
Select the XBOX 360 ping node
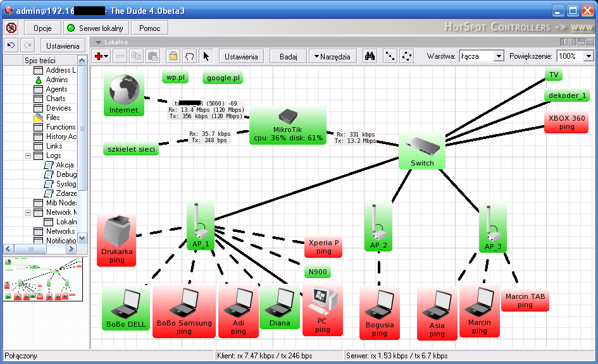(x=567, y=122)
